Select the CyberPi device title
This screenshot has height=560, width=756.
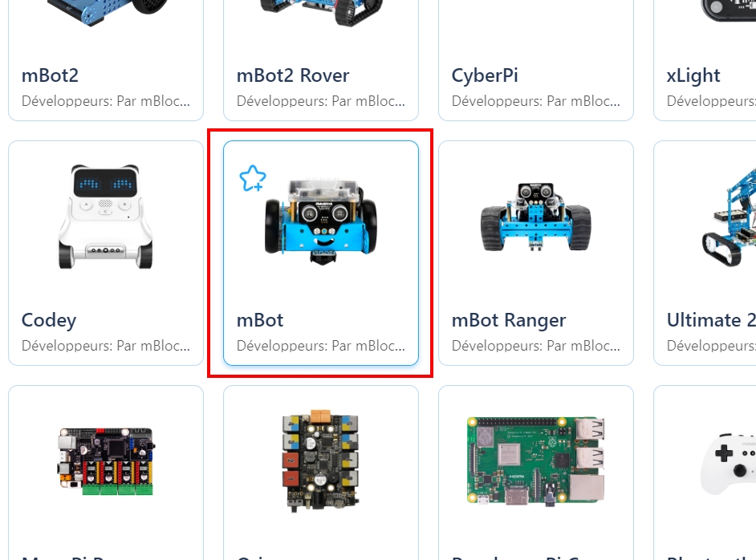[x=485, y=75]
